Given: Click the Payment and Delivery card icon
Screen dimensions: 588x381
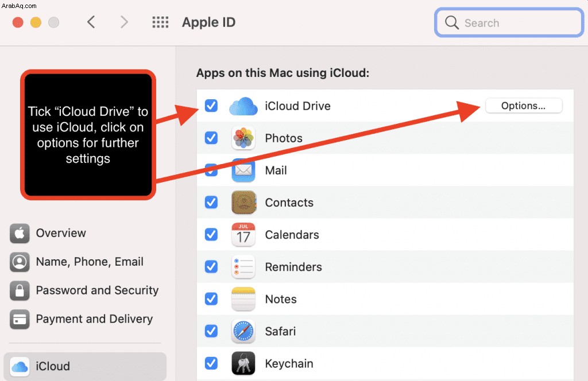Looking at the screenshot, I should point(20,319).
